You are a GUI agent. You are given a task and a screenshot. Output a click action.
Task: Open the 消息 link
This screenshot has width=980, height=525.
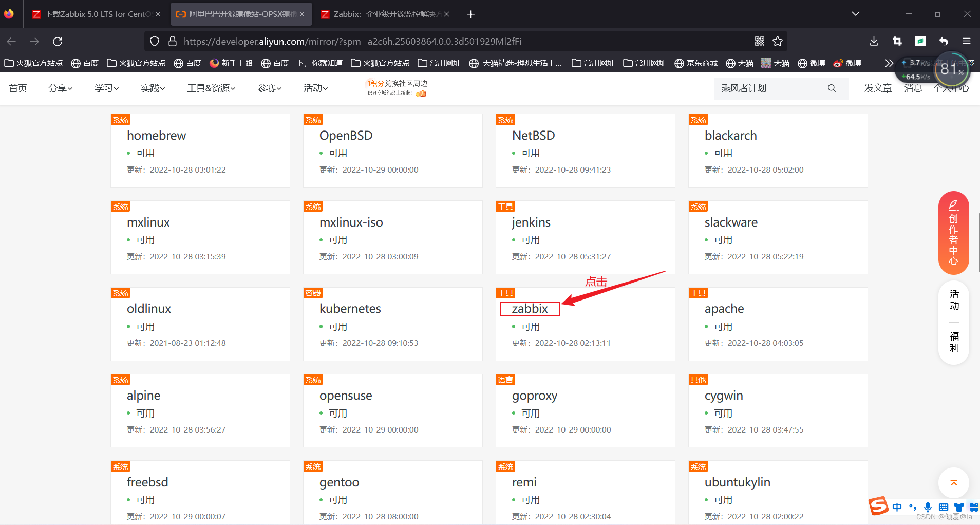[913, 88]
